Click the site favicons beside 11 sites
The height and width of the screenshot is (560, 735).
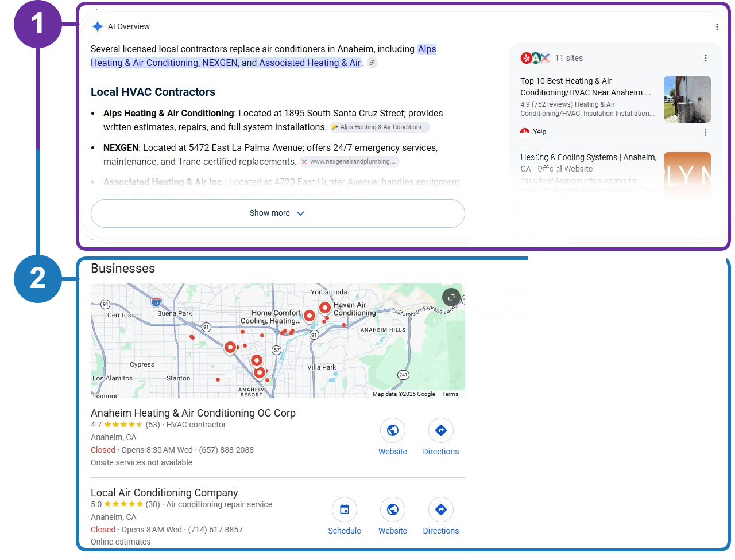click(535, 58)
